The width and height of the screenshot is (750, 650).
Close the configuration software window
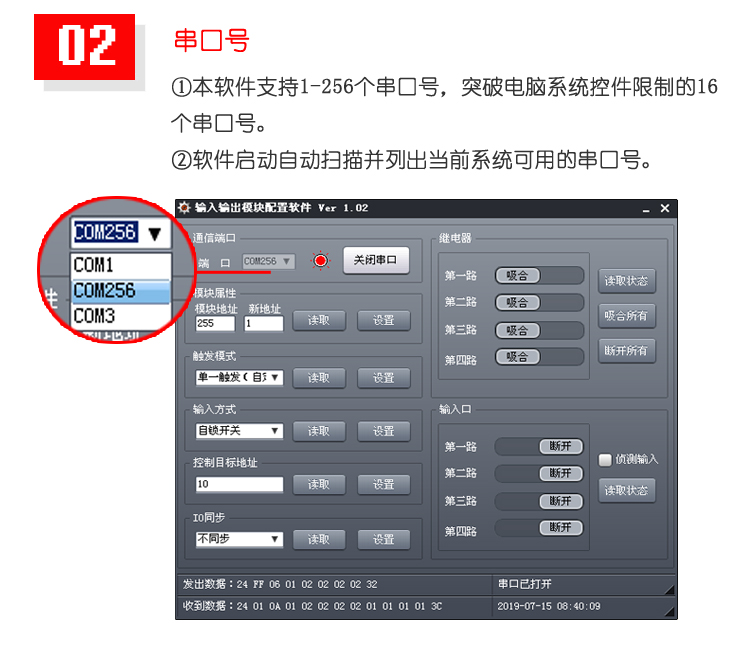coord(665,208)
